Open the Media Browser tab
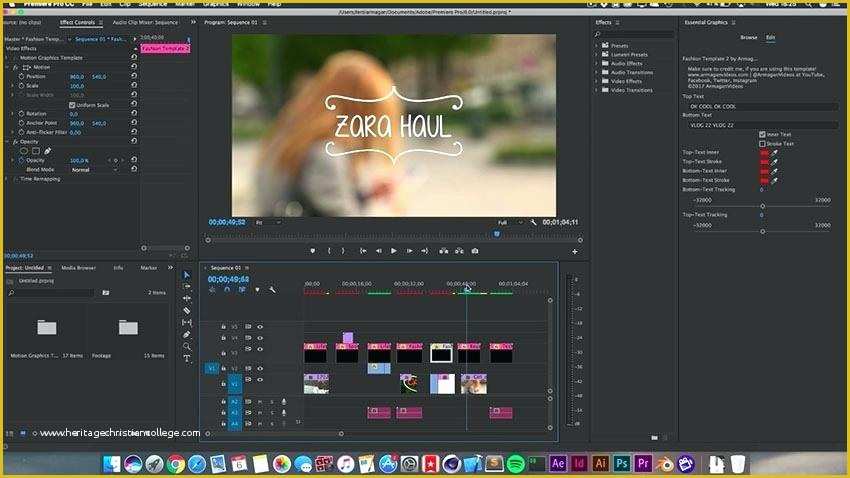The image size is (850, 478). tap(79, 268)
